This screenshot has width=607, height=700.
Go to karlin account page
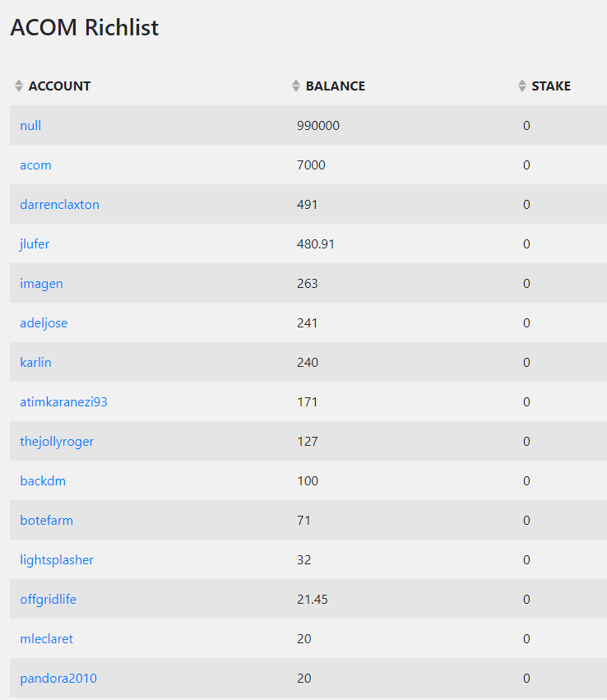35,363
